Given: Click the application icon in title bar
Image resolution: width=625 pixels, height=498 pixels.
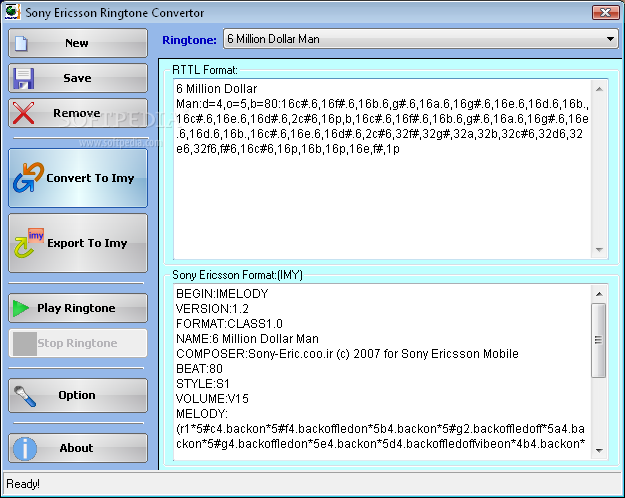Looking at the screenshot, I should pyautogui.click(x=12, y=12).
